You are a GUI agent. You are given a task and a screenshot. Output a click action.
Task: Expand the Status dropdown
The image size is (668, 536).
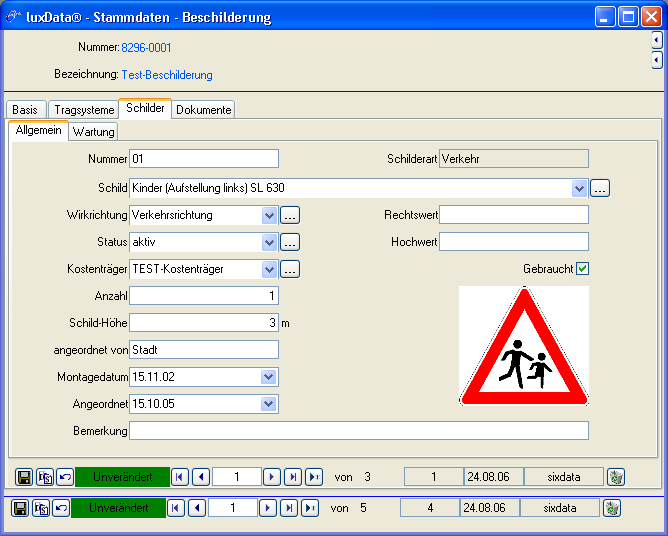pyautogui.click(x=269, y=242)
